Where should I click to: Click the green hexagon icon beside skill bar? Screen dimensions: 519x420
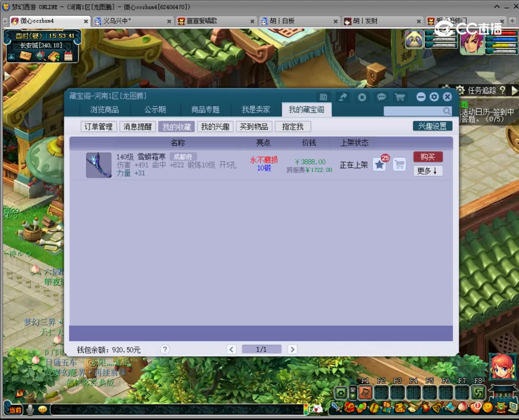341,393
